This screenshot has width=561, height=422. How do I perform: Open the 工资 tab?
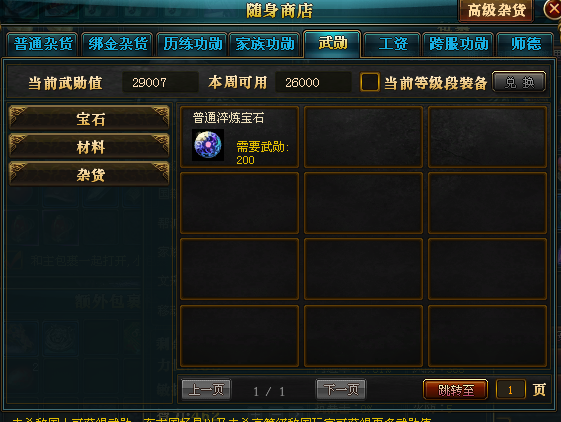point(392,44)
